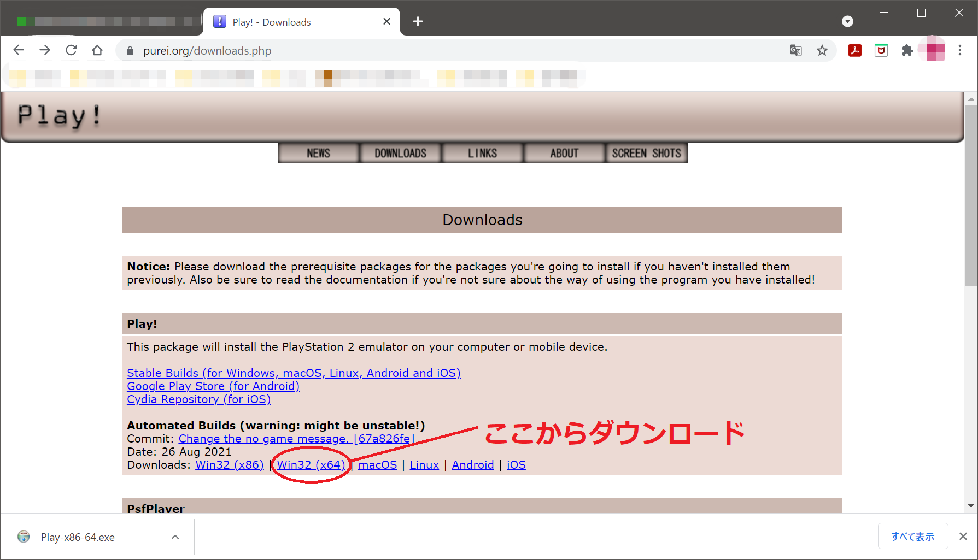Click the macOS download link
The width and height of the screenshot is (978, 560).
coord(377,465)
